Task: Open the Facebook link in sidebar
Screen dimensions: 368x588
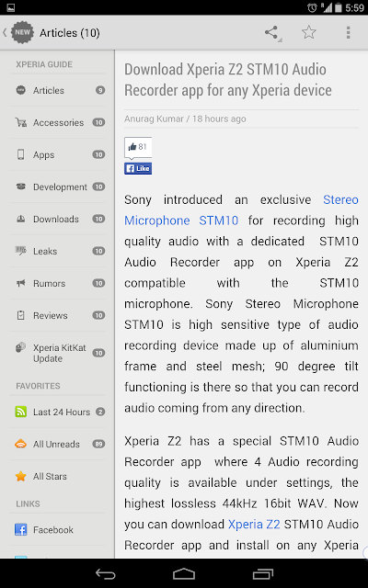Action: tap(57, 530)
